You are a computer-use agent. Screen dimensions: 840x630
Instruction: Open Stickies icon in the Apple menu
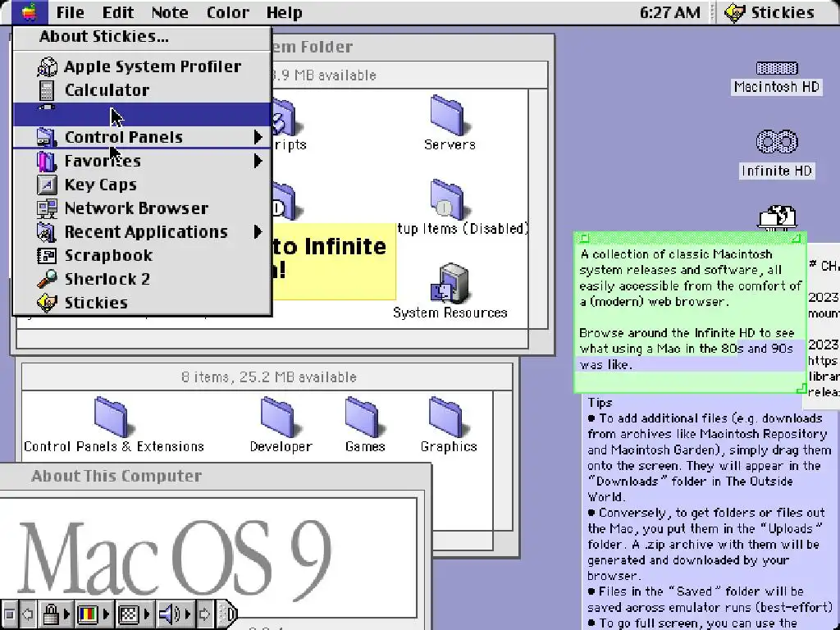pyautogui.click(x=47, y=302)
